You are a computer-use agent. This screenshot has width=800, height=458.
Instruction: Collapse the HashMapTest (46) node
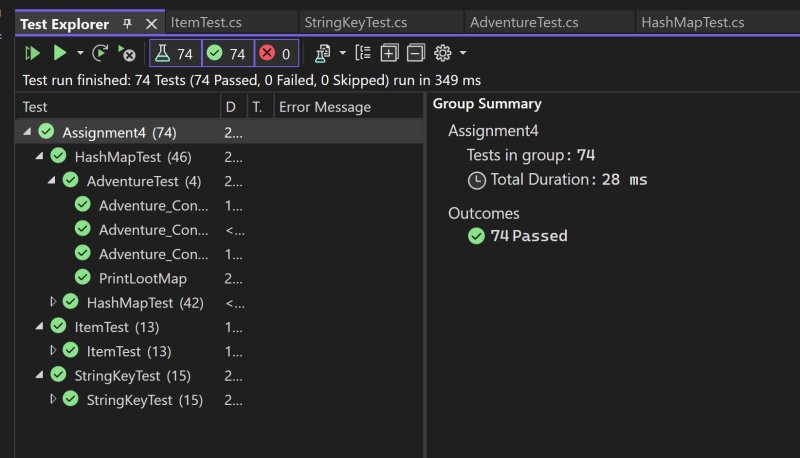pos(39,157)
